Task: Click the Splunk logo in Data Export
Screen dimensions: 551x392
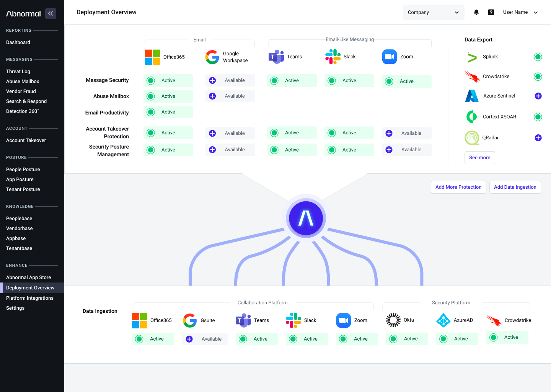Action: click(x=472, y=57)
